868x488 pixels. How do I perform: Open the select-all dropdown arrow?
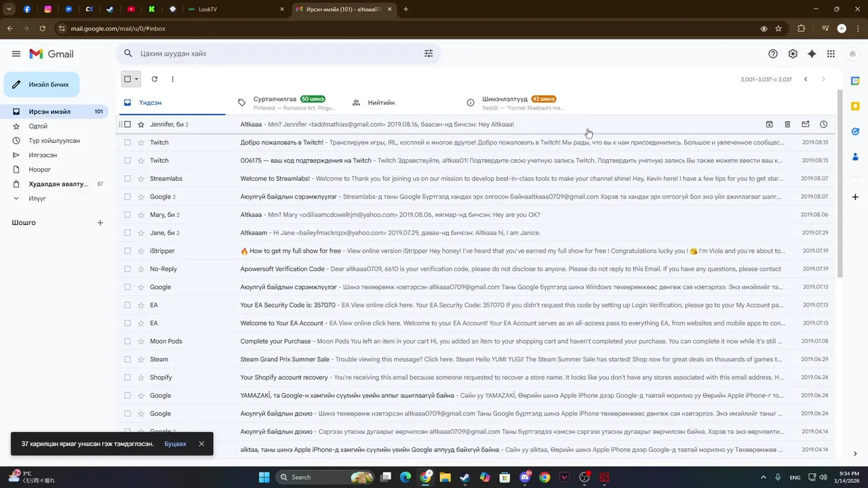tap(136, 79)
